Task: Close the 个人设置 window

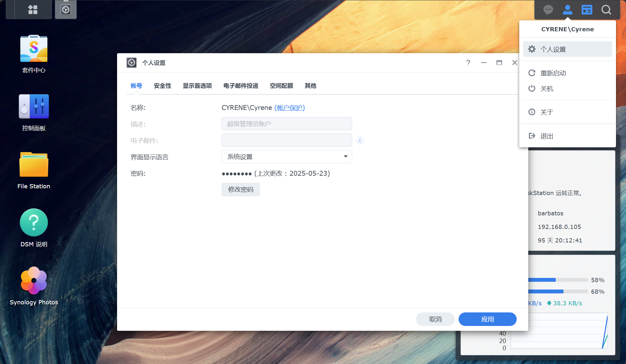Action: coord(515,63)
